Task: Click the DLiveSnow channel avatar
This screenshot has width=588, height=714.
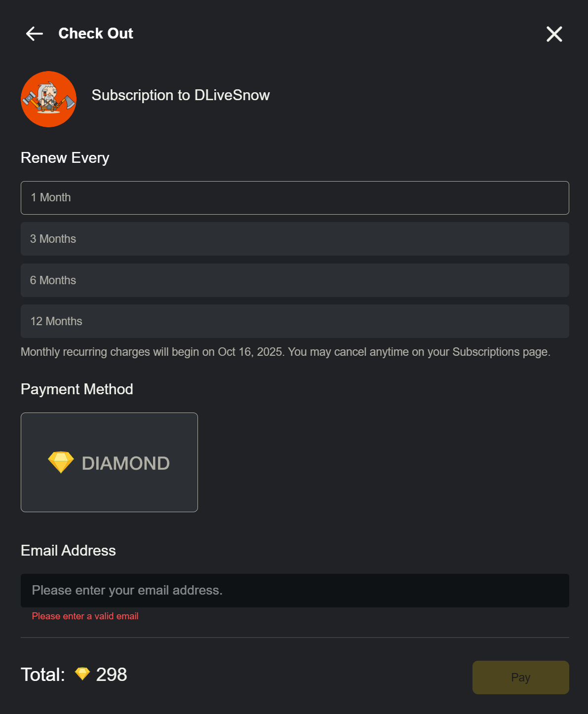Action: [48, 99]
